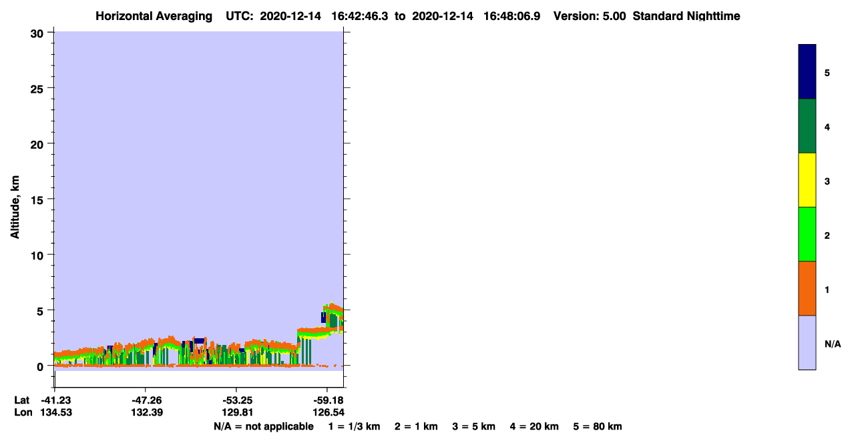
Task: Click the y-axis tick label 20
Action: (x=39, y=144)
